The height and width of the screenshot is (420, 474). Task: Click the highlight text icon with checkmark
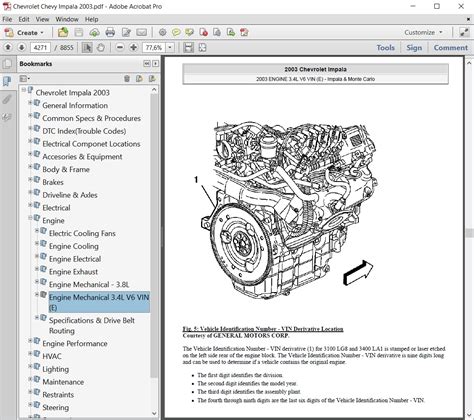coord(189,32)
